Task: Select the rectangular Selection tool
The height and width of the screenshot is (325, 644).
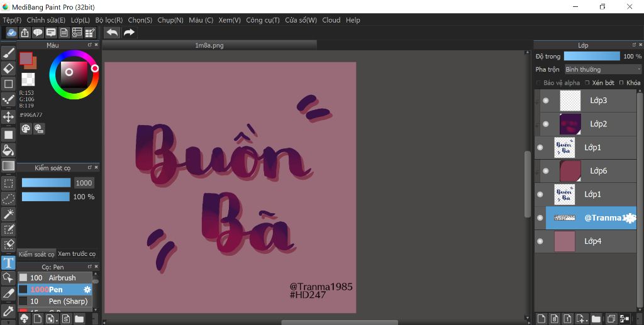Action: click(x=8, y=183)
